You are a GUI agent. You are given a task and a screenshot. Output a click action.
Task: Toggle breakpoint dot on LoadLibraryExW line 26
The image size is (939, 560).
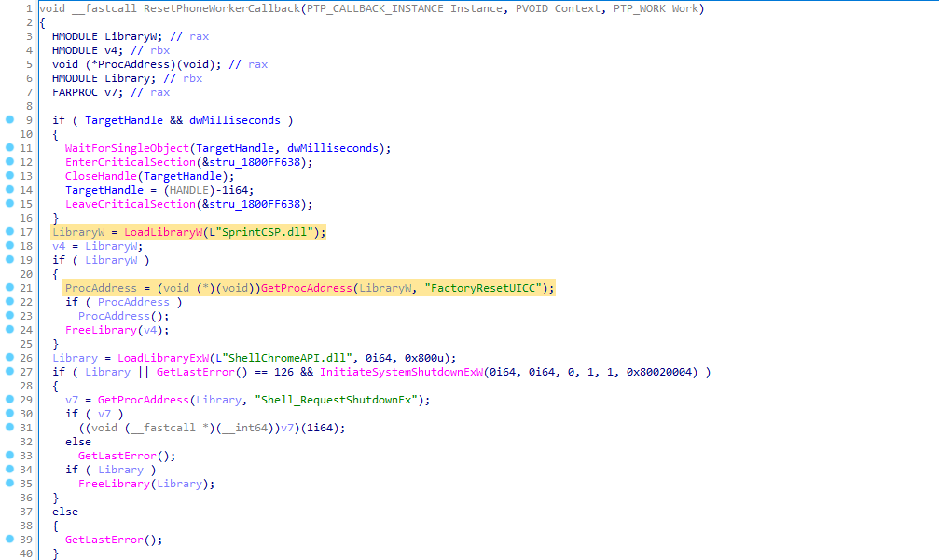coord(9,357)
